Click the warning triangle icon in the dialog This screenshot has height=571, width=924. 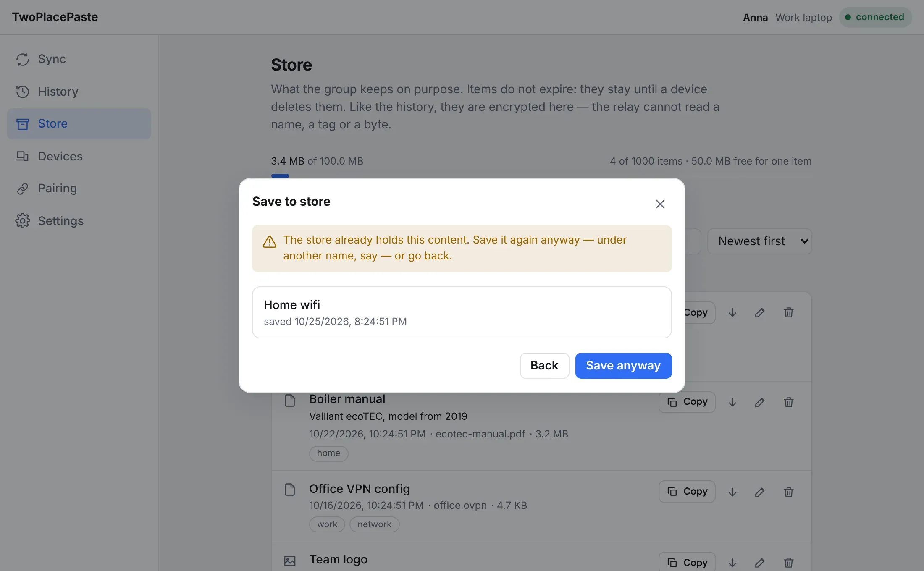tap(270, 242)
